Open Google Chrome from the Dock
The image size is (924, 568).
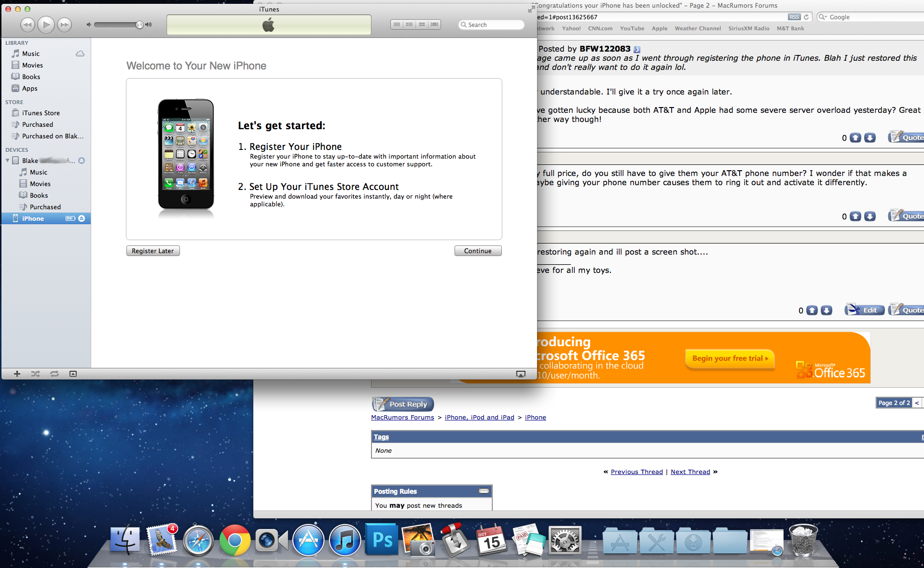(235, 540)
